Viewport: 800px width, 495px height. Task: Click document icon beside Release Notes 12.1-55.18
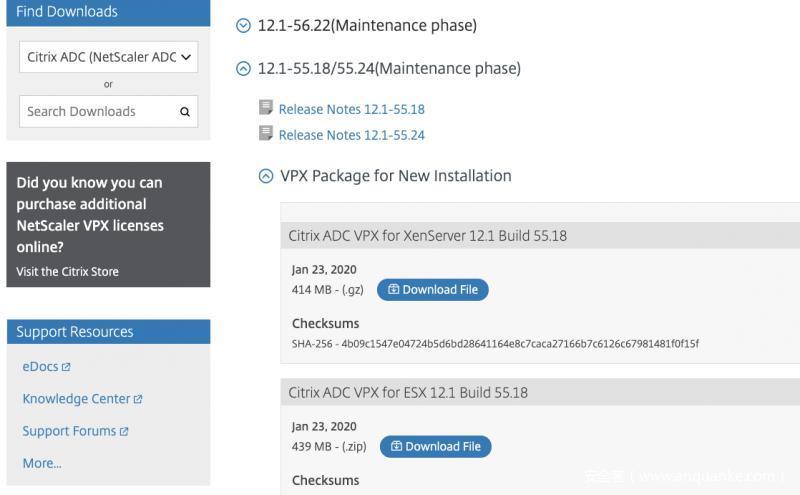coord(266,108)
